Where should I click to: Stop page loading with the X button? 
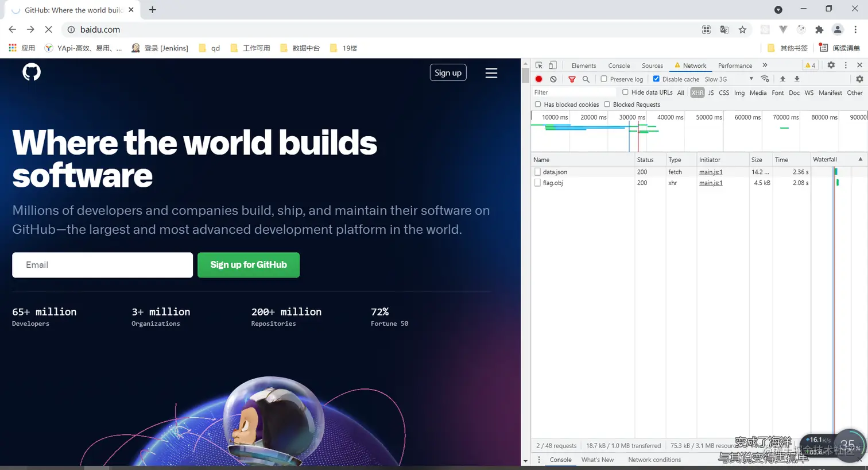click(x=49, y=29)
